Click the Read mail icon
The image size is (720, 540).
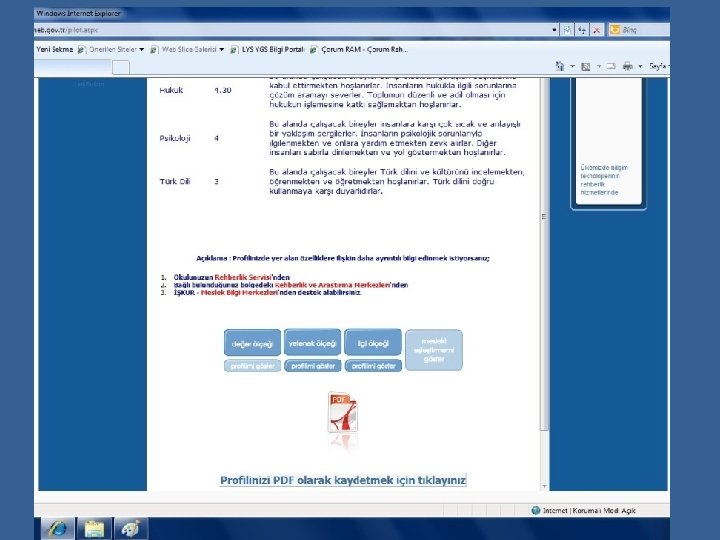coord(611,66)
